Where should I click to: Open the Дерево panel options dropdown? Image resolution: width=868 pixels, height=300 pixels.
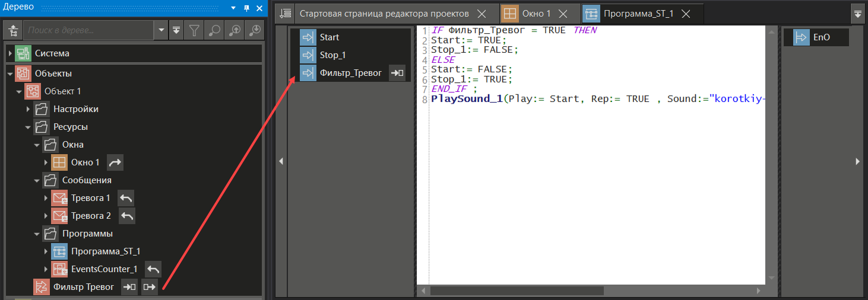click(234, 8)
